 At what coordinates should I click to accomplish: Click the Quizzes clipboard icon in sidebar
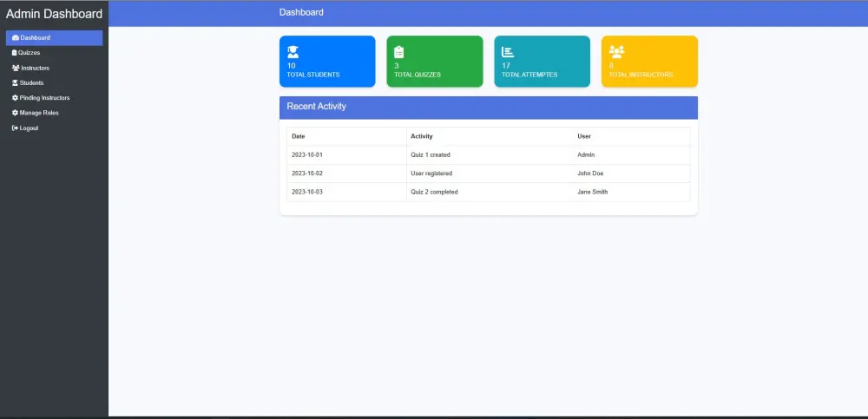tap(15, 53)
